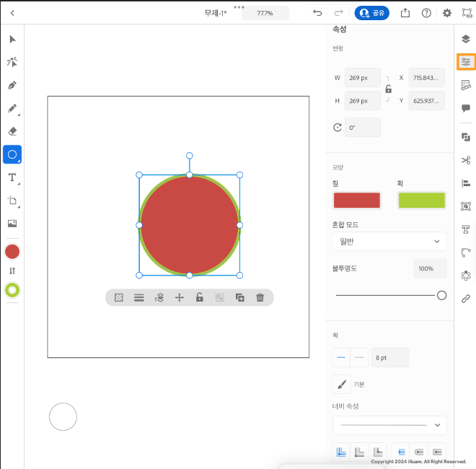
Task: Redo the last action
Action: 338,13
